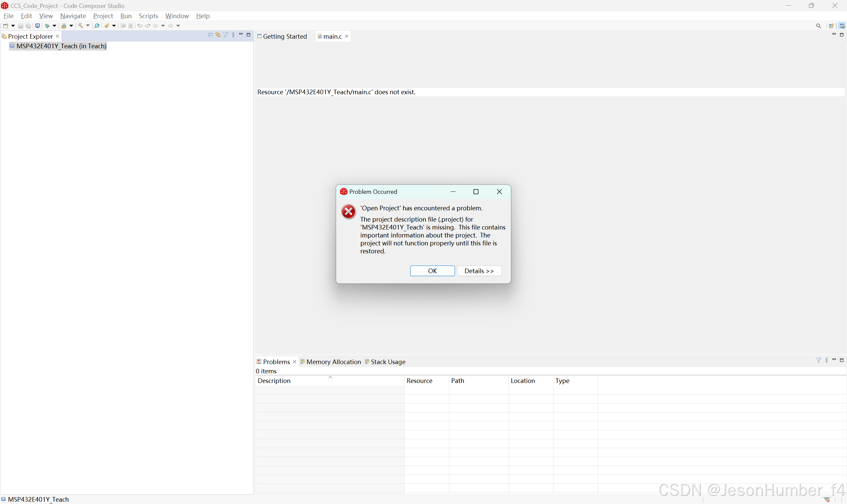Click the New project toolbar icon

tap(6, 26)
